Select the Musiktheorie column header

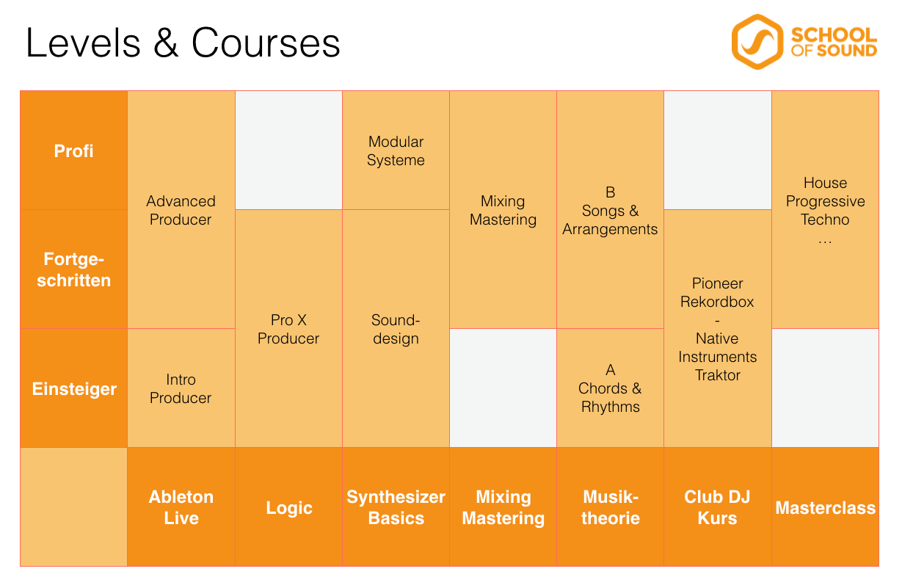611,507
